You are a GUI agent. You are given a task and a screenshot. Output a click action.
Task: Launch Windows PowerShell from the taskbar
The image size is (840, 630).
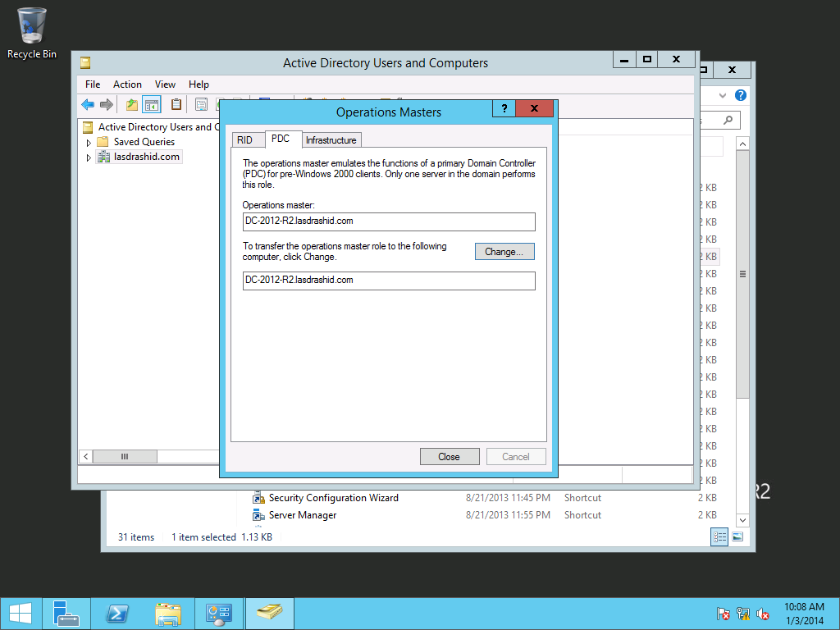coord(117,614)
